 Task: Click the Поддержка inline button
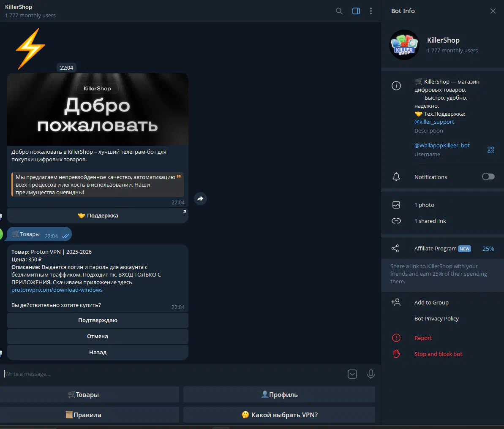pos(98,216)
